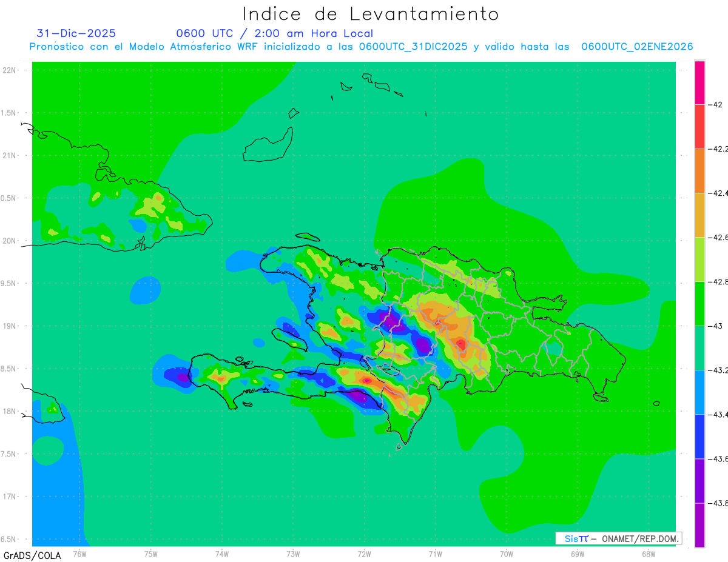The image size is (728, 562).
Task: Click the -43 color bar label
Action: [716, 326]
